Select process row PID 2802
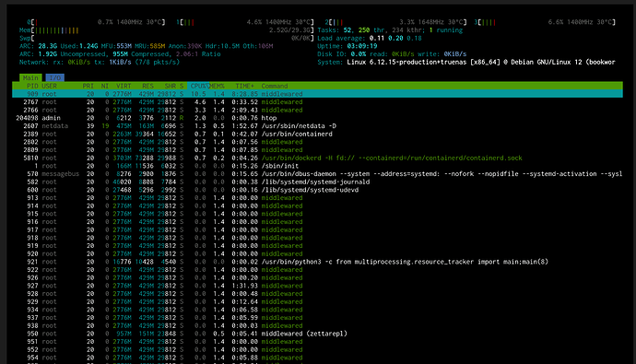 [317, 142]
